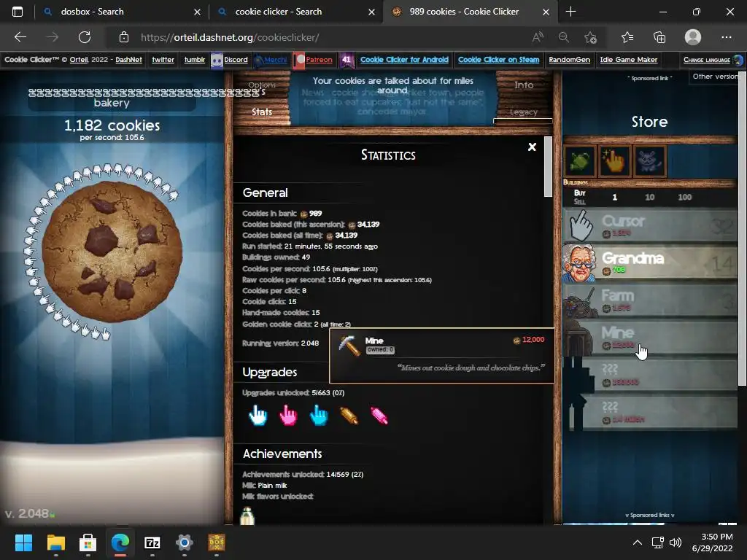747x560 pixels.
Task: Purchase a Mine building
Action: [650, 338]
